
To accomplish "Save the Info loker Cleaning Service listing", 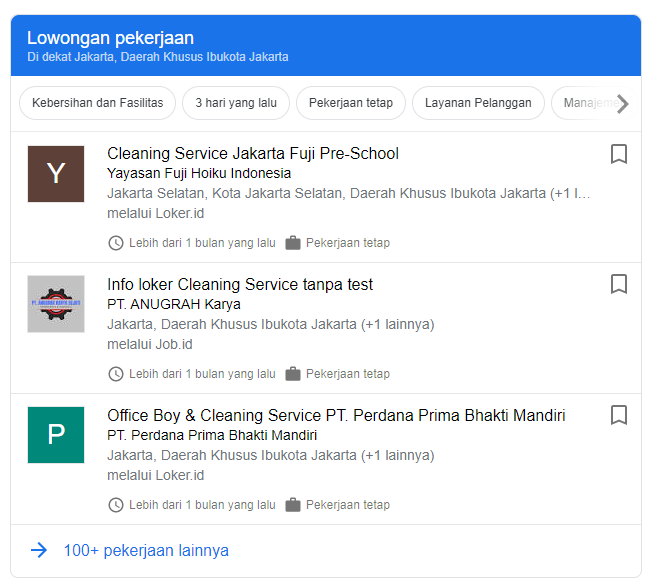I will point(618,284).
